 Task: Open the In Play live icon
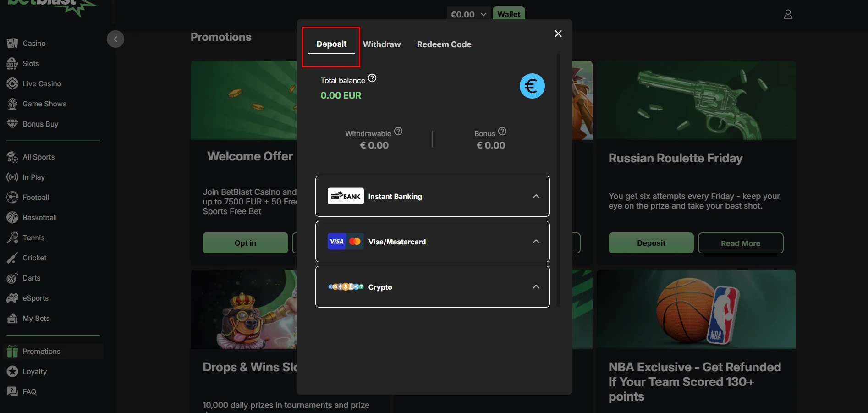click(x=12, y=177)
